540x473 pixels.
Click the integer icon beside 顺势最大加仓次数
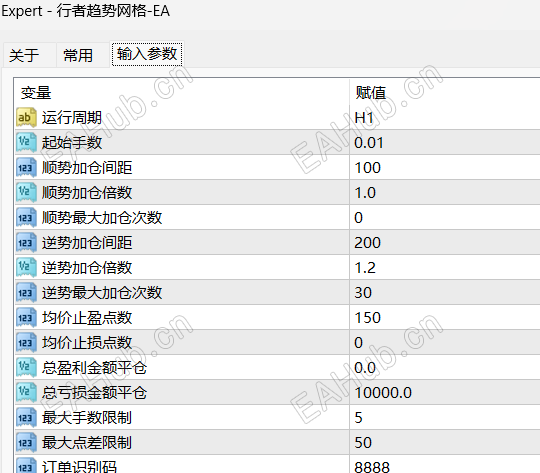(26, 218)
